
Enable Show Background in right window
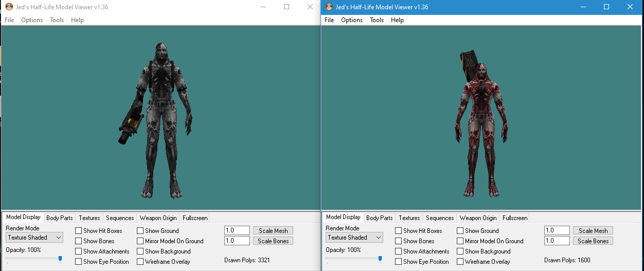[460, 251]
